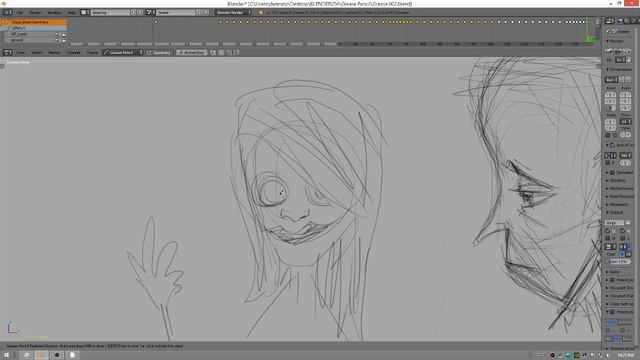
Task: Select the Dope Sheet Summary channel
Action: [33, 22]
